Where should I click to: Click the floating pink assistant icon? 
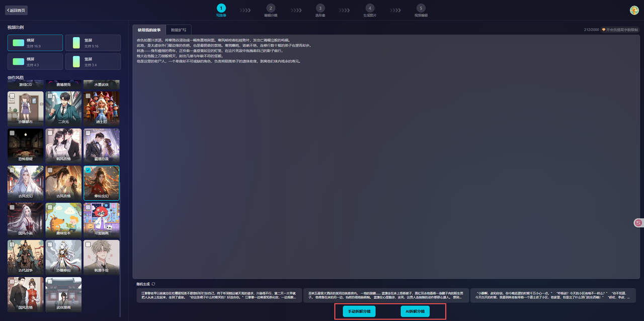pos(638,223)
